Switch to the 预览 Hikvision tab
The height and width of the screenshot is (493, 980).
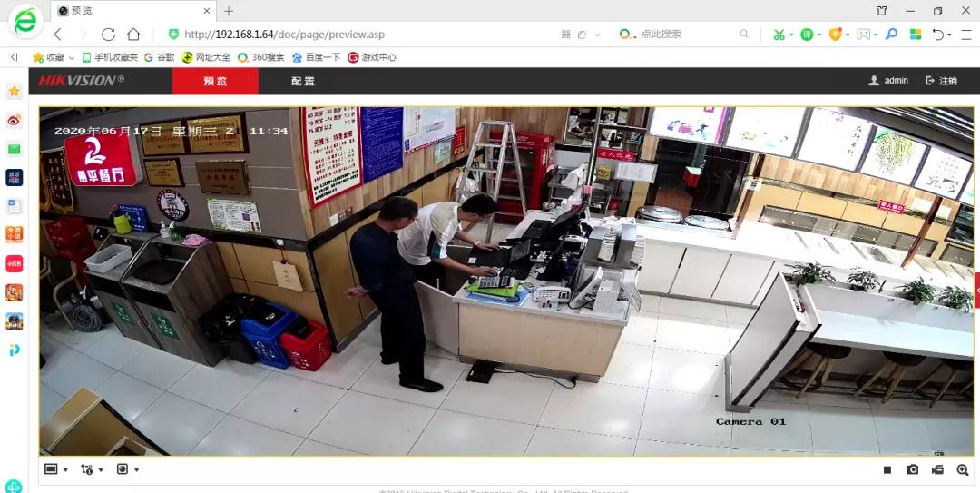pyautogui.click(x=216, y=81)
